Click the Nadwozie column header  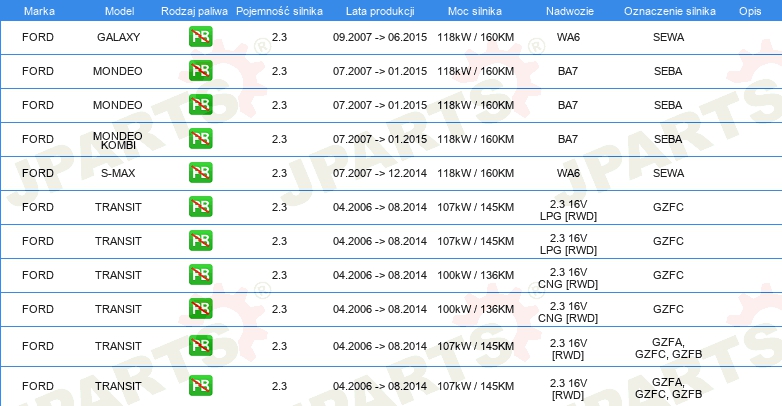(570, 11)
